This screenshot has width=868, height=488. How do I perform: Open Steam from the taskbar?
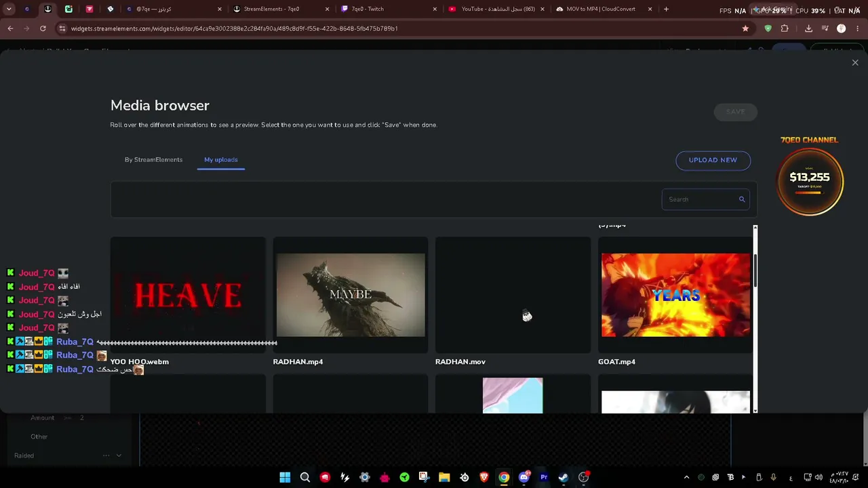[564, 477]
